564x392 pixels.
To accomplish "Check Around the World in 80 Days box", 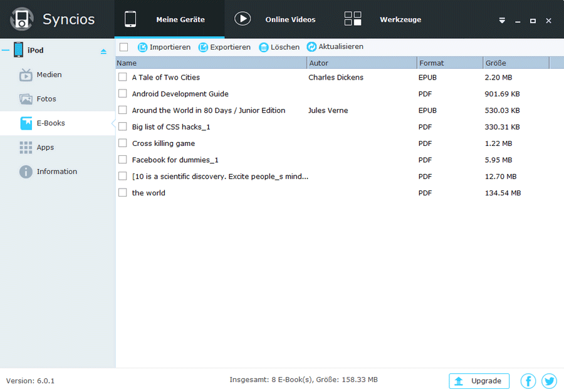I will tap(123, 110).
